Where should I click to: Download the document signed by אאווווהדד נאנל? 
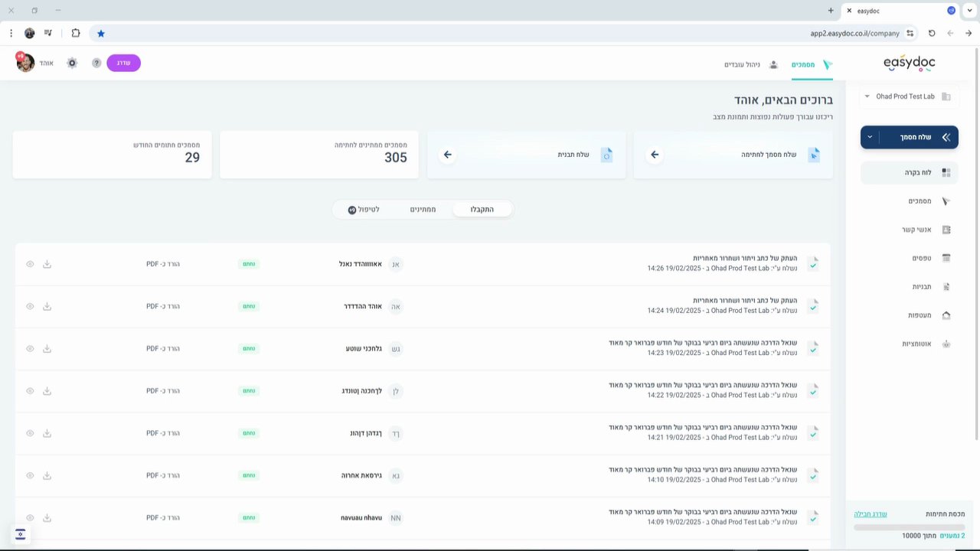coord(47,264)
